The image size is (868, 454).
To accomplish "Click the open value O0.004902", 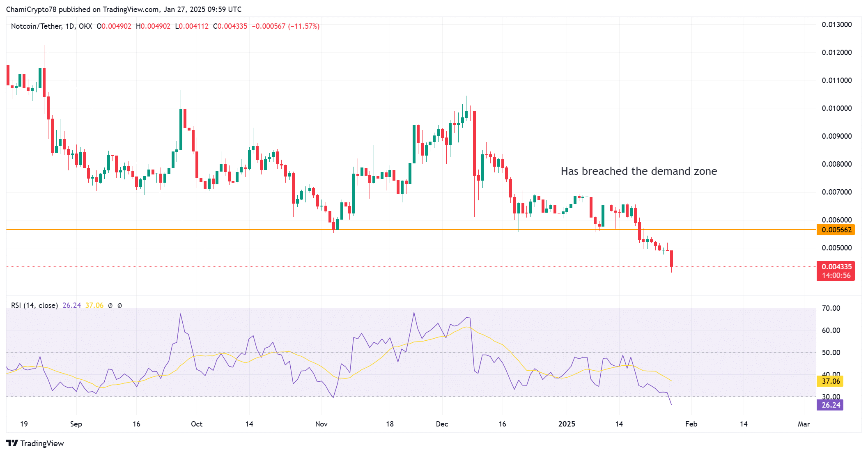I will 114,26.
